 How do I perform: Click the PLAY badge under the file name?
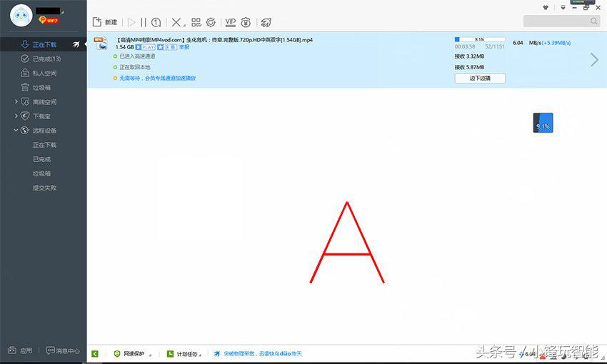(x=145, y=47)
